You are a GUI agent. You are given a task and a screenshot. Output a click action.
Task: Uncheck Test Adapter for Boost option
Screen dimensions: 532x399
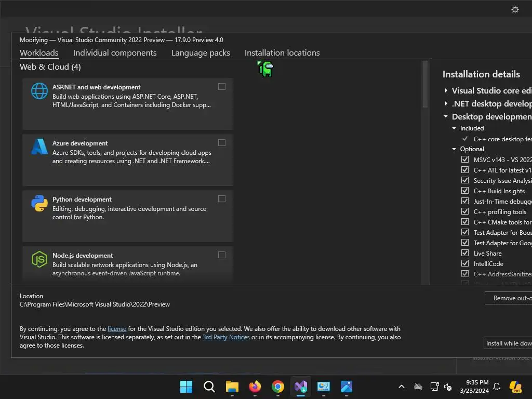(x=465, y=232)
